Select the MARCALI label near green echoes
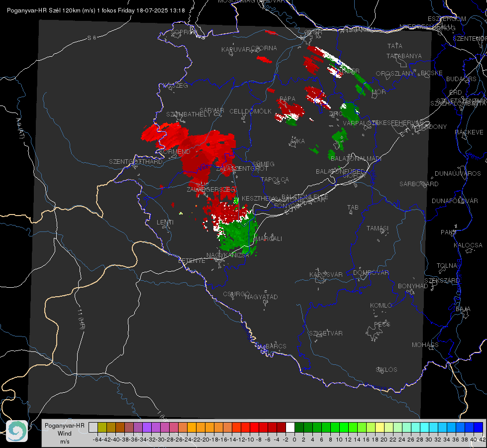 pos(269,239)
